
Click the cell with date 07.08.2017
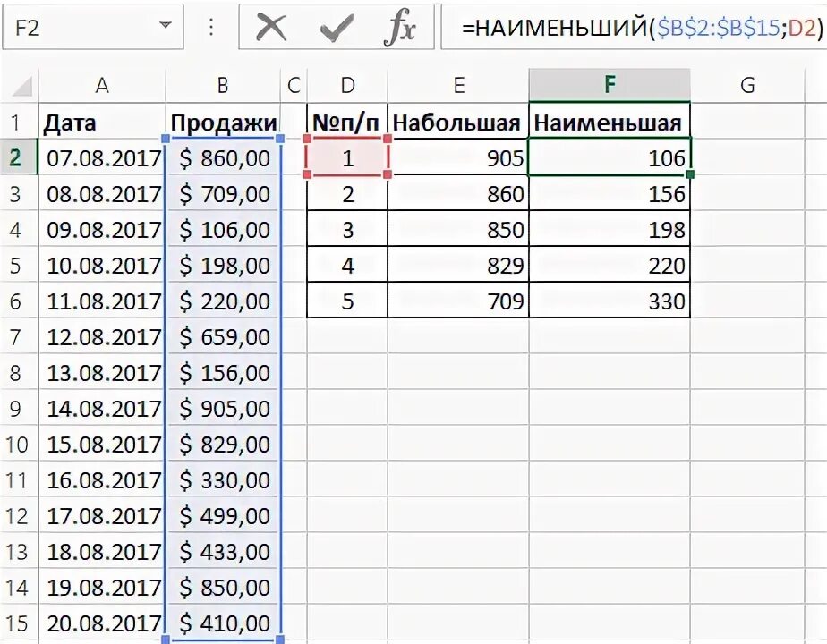[102, 158]
